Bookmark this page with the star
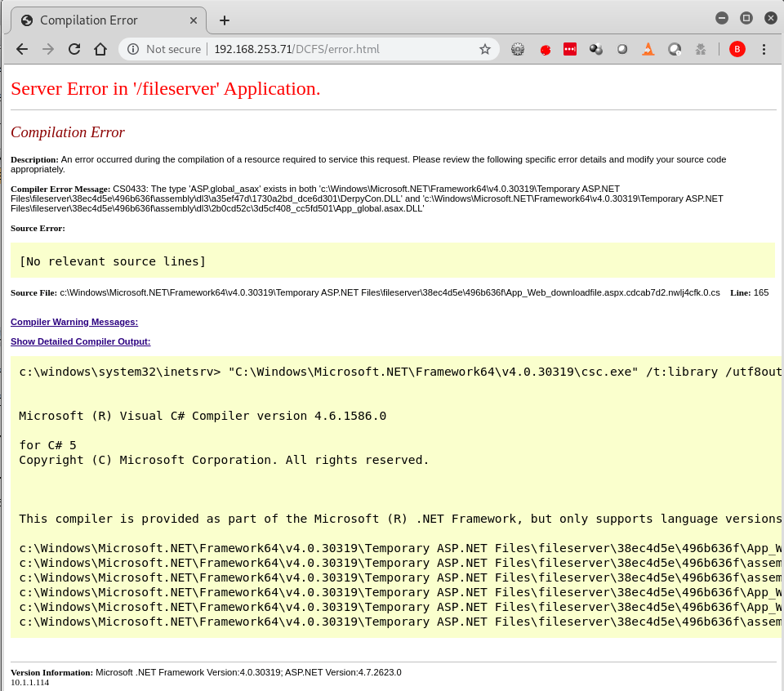The width and height of the screenshot is (784, 691). (484, 49)
